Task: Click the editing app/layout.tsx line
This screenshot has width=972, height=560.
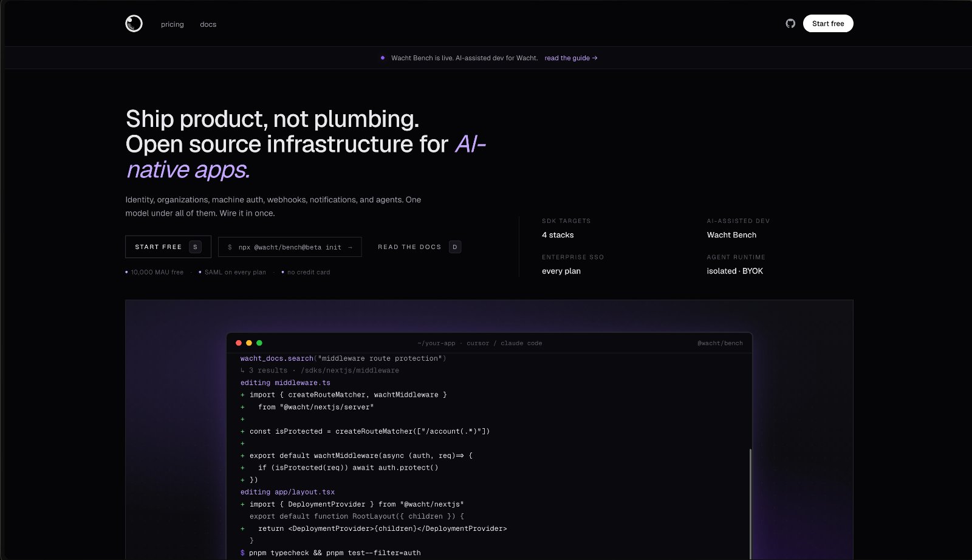Action: [287, 492]
